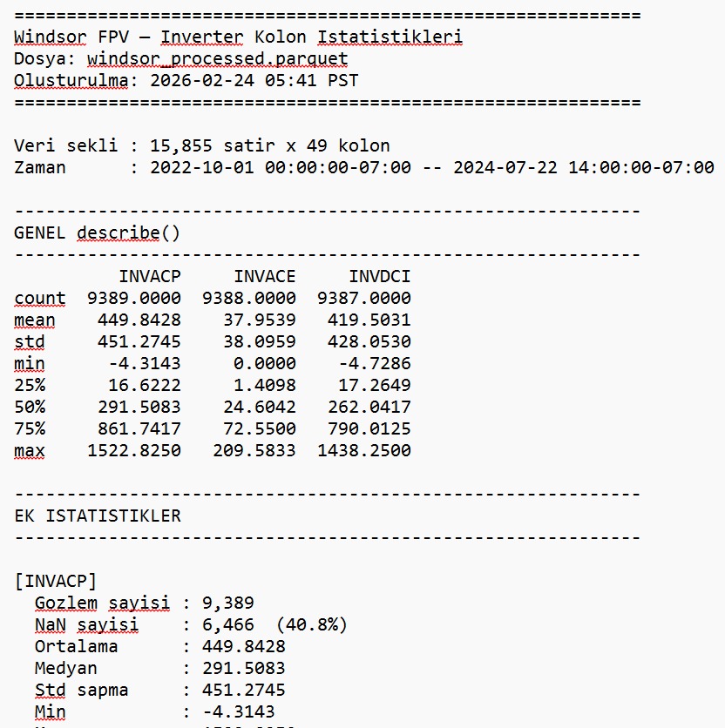Click the "EK ISTATISTIKLER" heading
The image size is (725, 728).
tap(98, 516)
